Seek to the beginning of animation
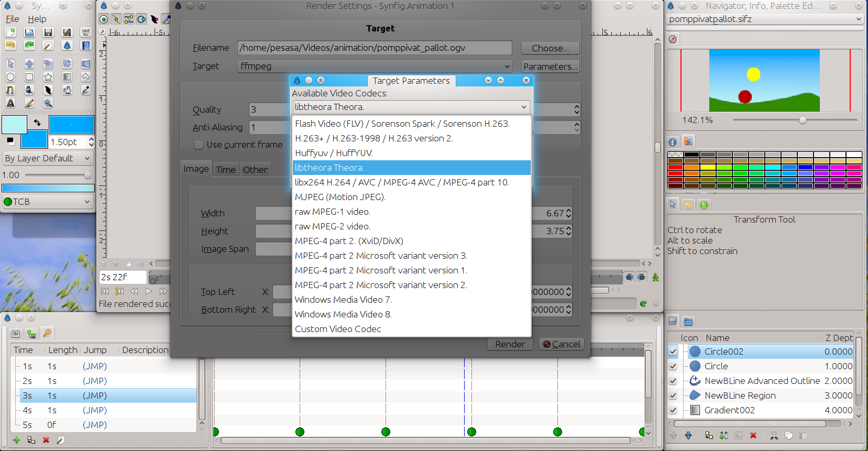This screenshot has height=451, width=868. click(x=105, y=291)
